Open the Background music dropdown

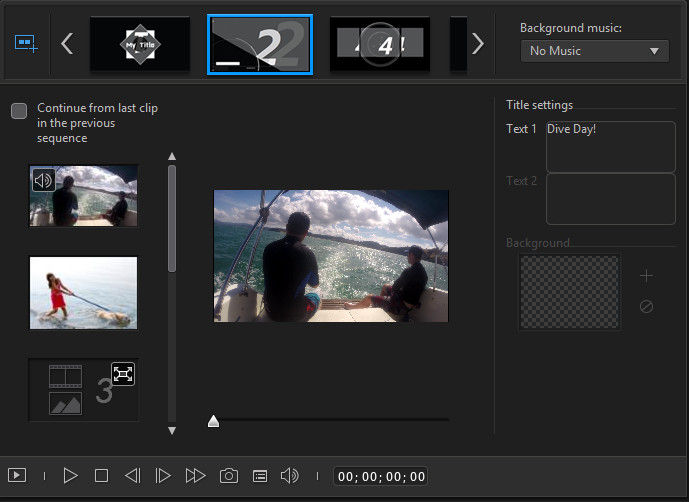click(x=595, y=51)
